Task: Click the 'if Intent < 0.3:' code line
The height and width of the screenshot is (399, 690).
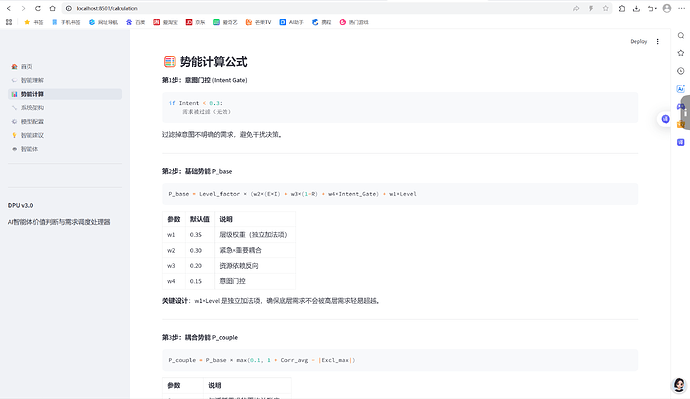Action: [196, 103]
